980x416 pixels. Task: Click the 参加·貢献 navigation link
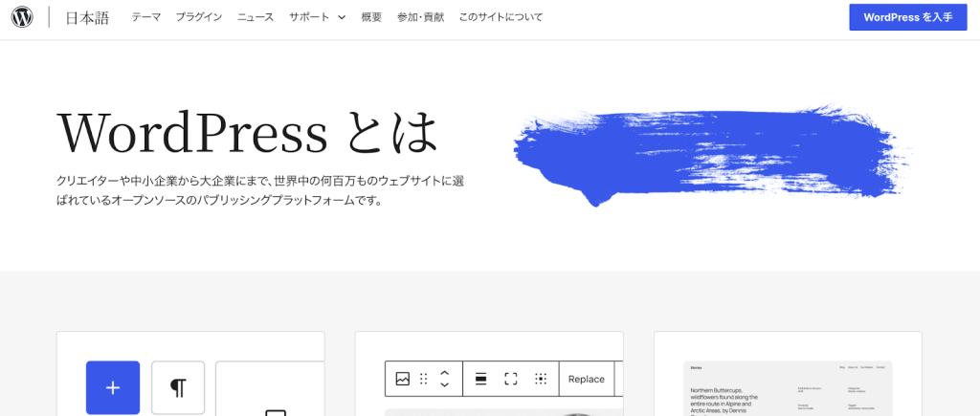coord(420,17)
